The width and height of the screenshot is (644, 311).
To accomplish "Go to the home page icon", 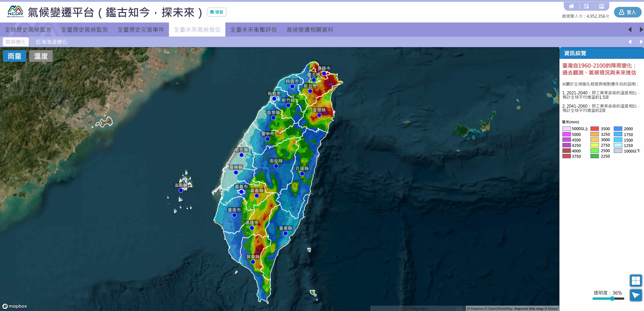I will [571, 6].
